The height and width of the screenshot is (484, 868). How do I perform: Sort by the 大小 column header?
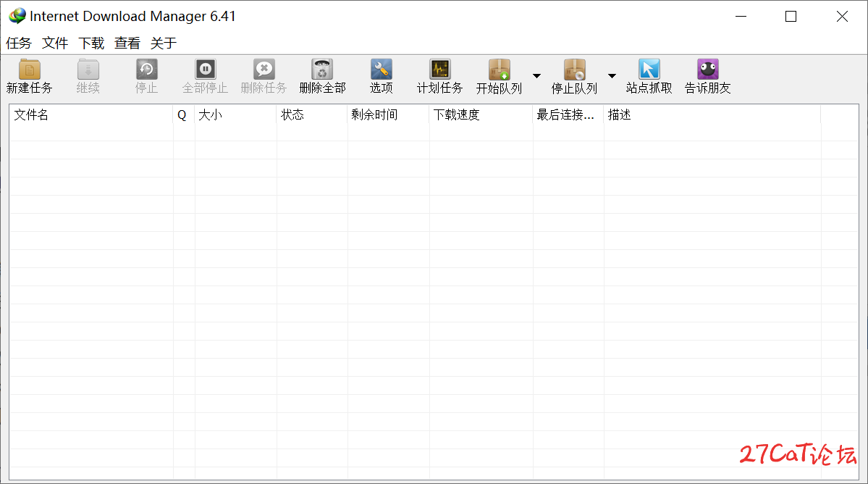coord(235,114)
